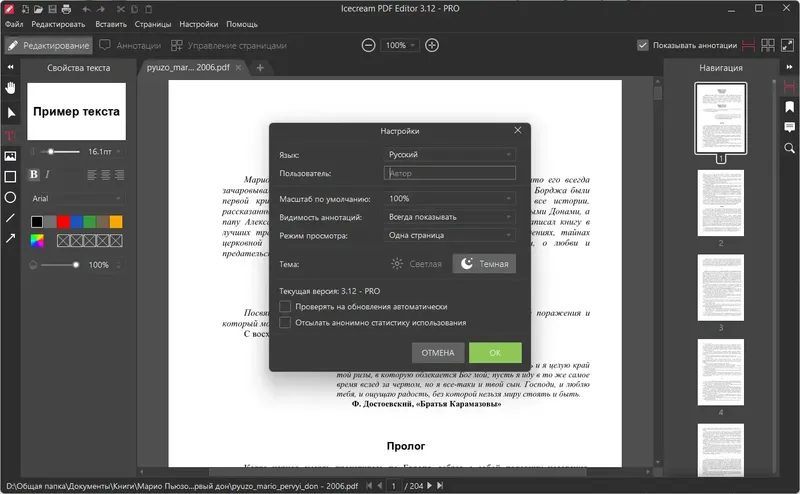Open the bookmarks panel icon

(x=789, y=107)
